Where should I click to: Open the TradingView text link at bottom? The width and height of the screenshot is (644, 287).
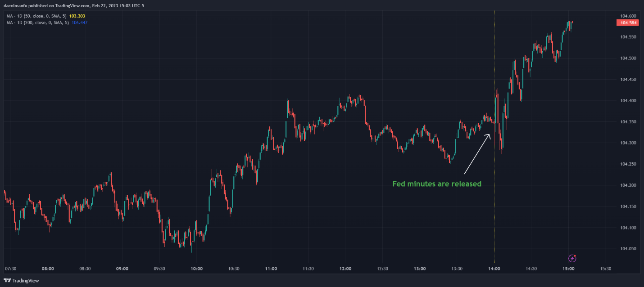pos(26,281)
